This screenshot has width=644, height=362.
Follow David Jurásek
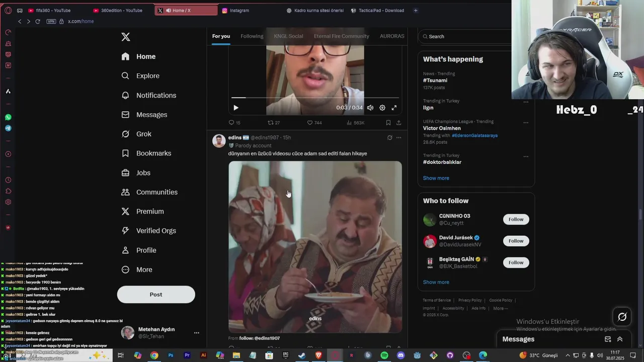click(x=516, y=241)
